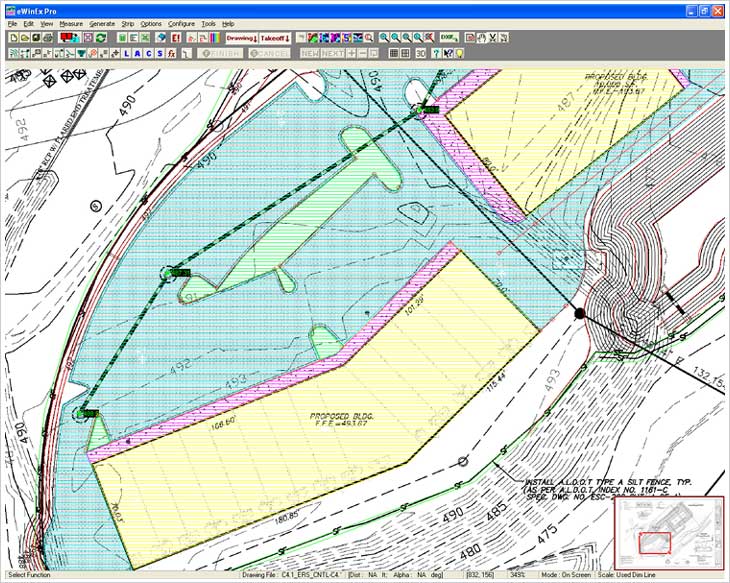
Task: Click the 349% zoom value in status bar
Action: point(518,575)
